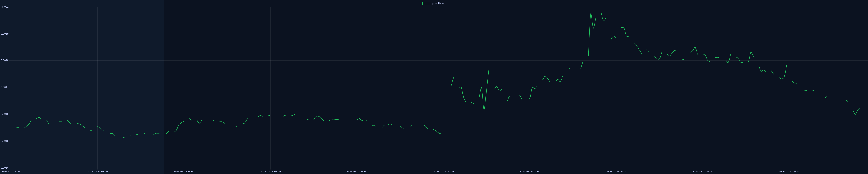Click the 2026-02-16 04:00 time label
The width and height of the screenshot is (868, 174).
click(x=270, y=172)
